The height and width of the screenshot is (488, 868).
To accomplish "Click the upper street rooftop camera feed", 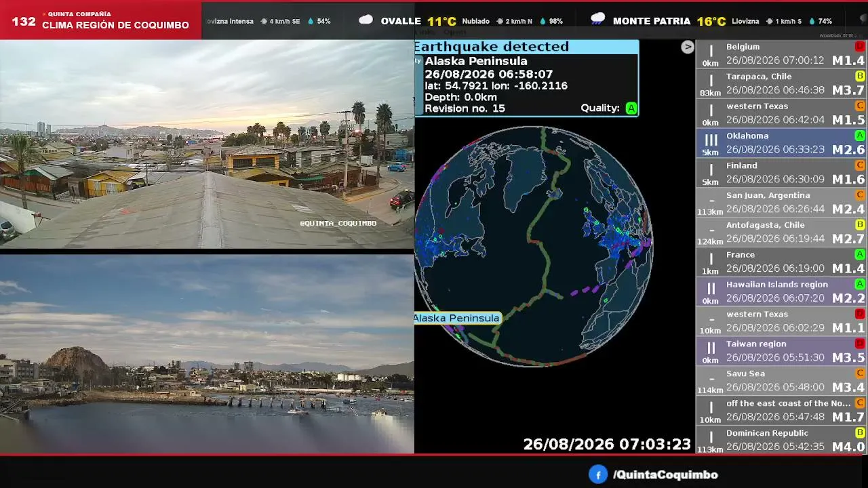I will 207,144.
